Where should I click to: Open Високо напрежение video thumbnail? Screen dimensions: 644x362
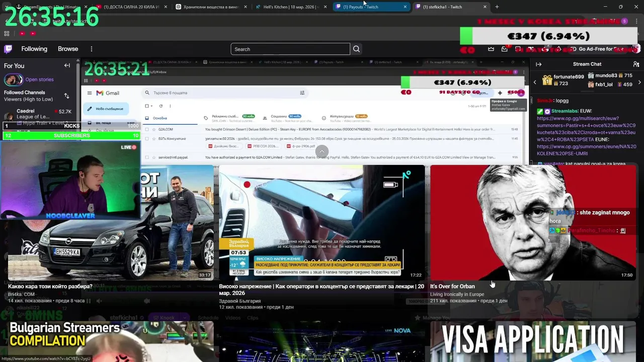point(322,222)
